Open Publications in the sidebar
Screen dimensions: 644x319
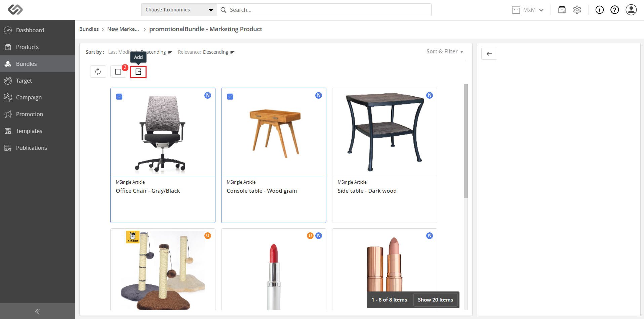point(37,148)
